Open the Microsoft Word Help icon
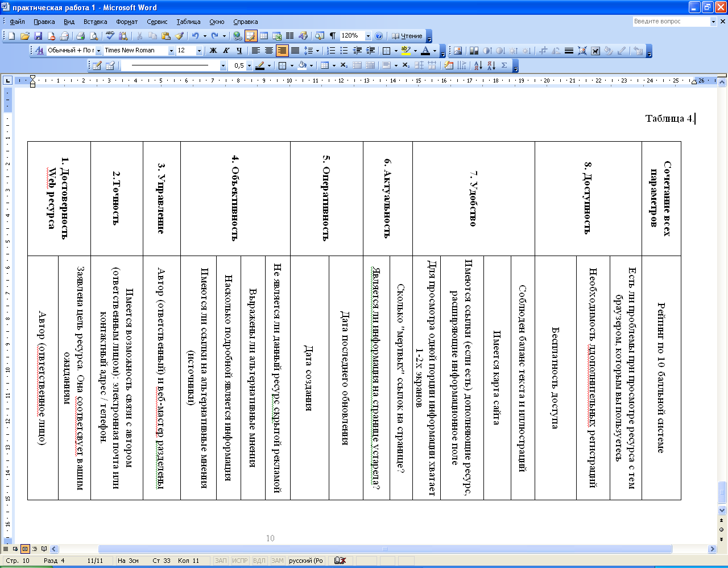The width and height of the screenshot is (728, 568). coord(379,36)
